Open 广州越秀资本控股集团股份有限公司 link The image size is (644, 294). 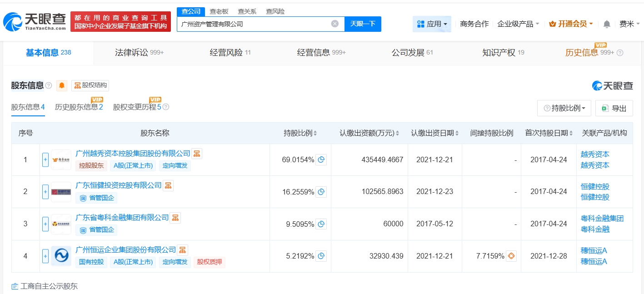[133, 154]
